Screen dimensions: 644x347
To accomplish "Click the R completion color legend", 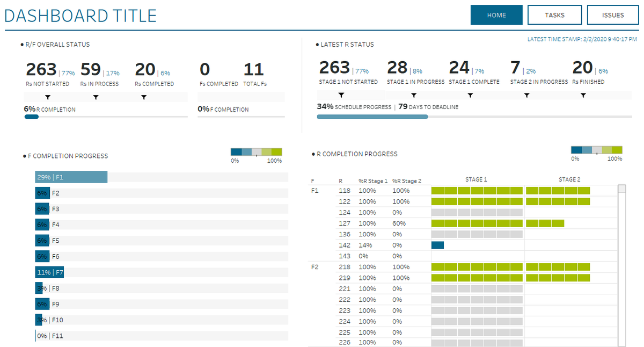I will click(597, 150).
